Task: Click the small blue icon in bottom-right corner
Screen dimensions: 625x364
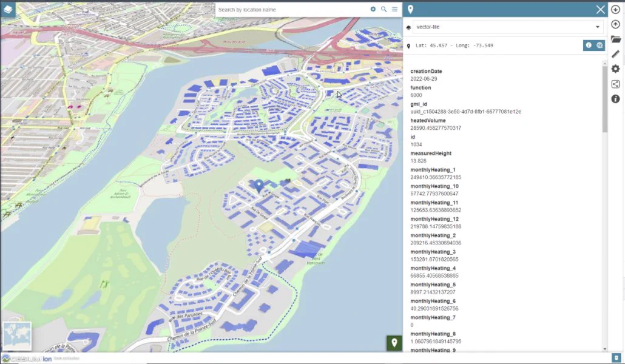Action: (x=617, y=357)
